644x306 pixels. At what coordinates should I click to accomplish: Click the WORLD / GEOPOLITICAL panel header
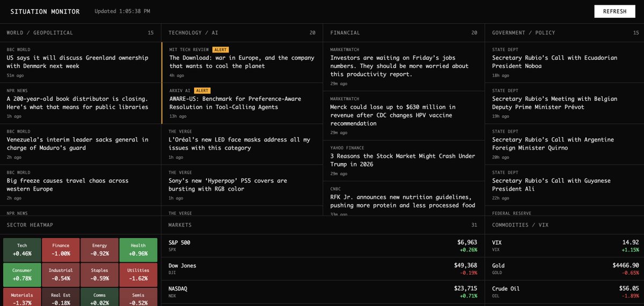(80, 33)
